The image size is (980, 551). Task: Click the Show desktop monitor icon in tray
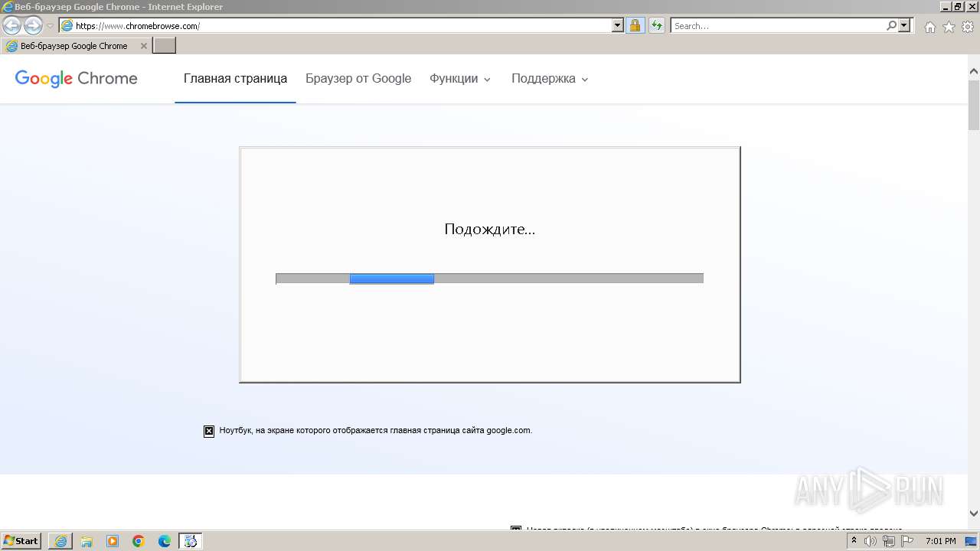tap(971, 541)
